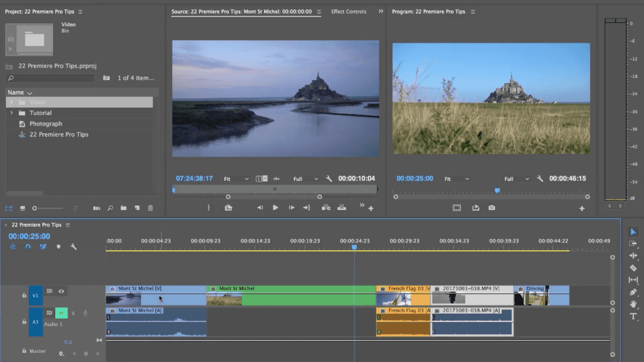This screenshot has width=644, height=362.
Task: Select the Selection arrow tool in the tools panel
Action: 633,232
